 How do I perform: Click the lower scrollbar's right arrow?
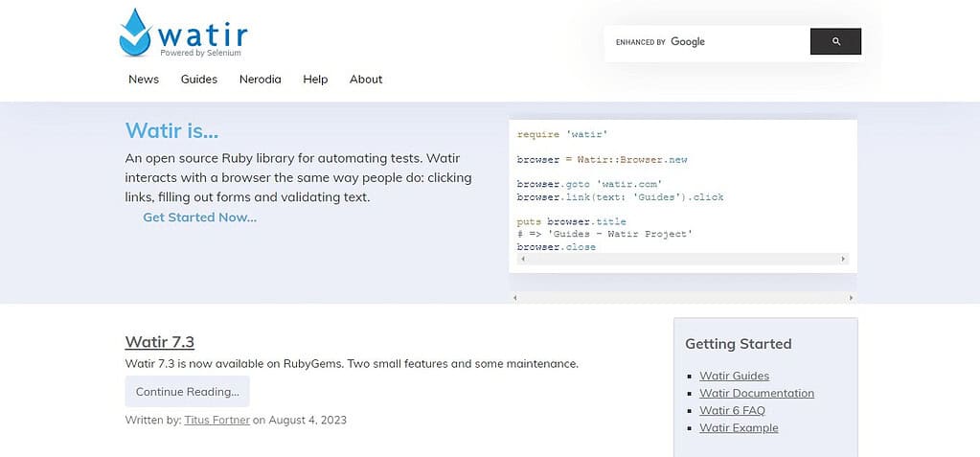(851, 298)
